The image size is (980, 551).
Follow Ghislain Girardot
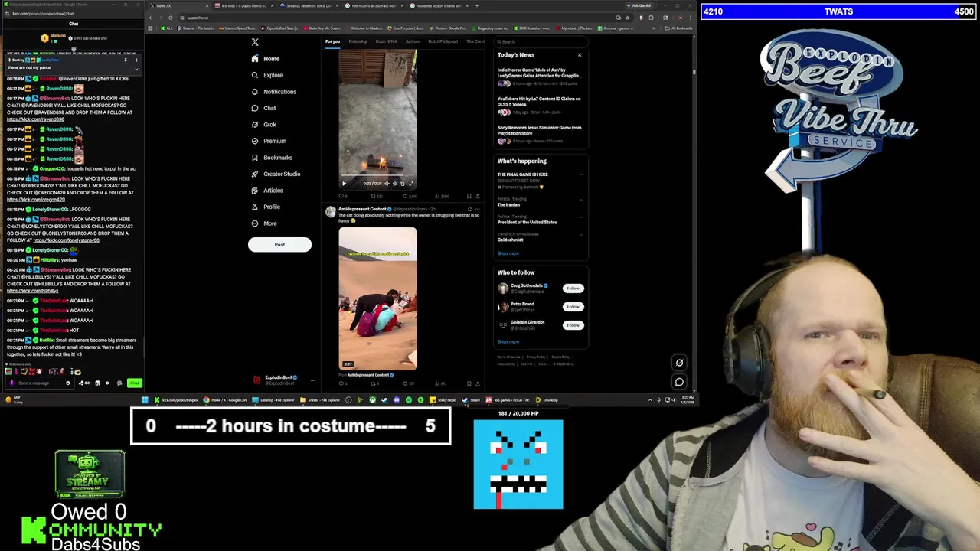573,325
